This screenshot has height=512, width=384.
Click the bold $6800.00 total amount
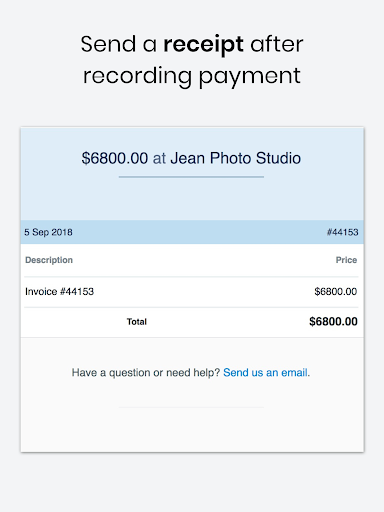tap(333, 321)
